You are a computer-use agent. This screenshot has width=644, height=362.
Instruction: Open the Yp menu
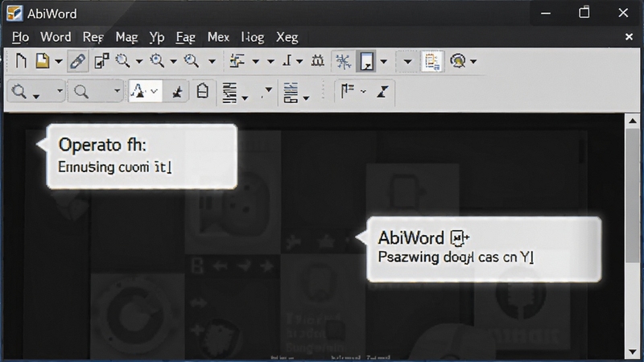pos(157,37)
